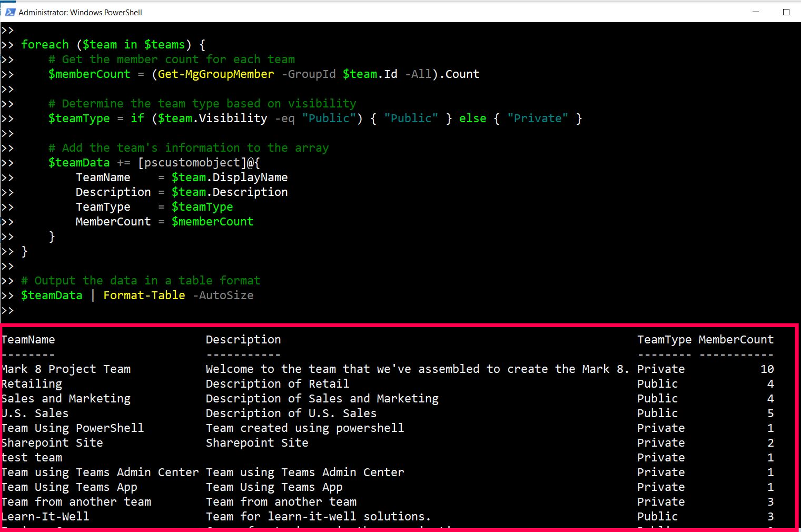Click the Get-MgGroupMember cmdlet text
The image size is (801, 532).
pos(216,74)
